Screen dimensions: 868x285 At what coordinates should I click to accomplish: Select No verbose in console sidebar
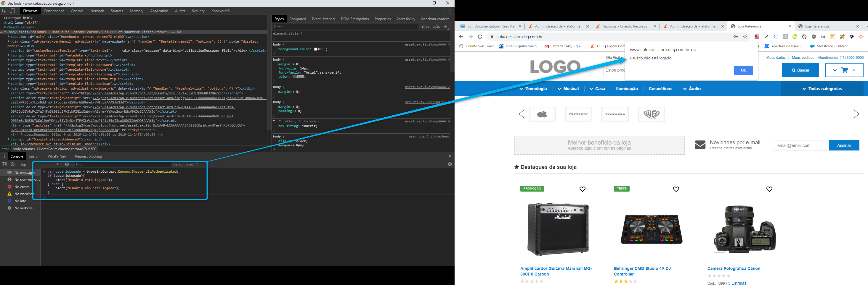coord(20,208)
